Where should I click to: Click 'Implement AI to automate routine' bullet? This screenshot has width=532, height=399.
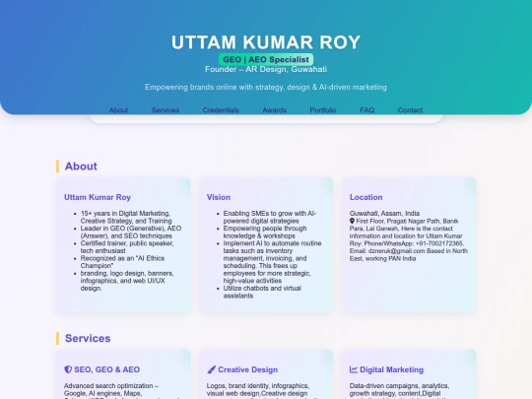tap(272, 262)
